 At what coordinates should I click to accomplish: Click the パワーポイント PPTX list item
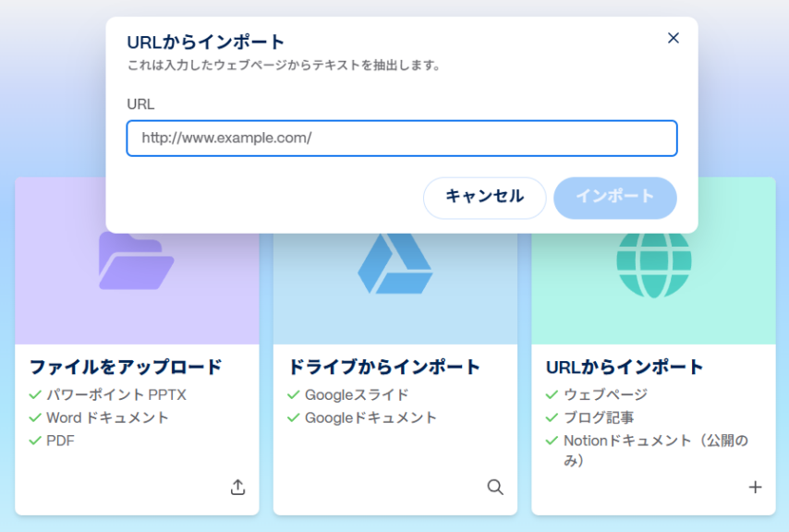[x=115, y=394]
